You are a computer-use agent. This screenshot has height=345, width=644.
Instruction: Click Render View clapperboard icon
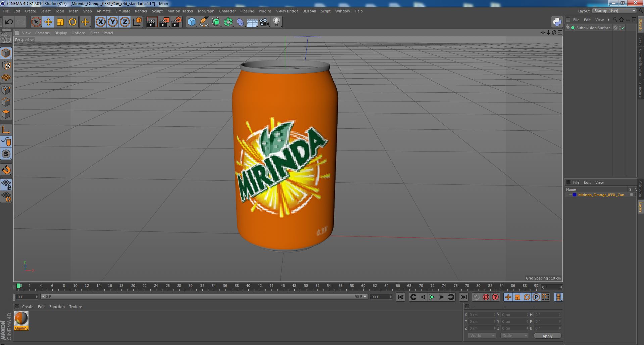152,22
